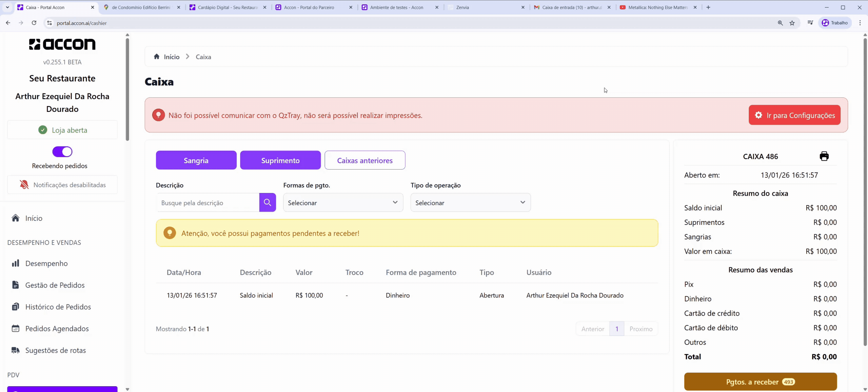Click the printer icon beside CAIXA 486
The width and height of the screenshot is (868, 392).
click(824, 156)
